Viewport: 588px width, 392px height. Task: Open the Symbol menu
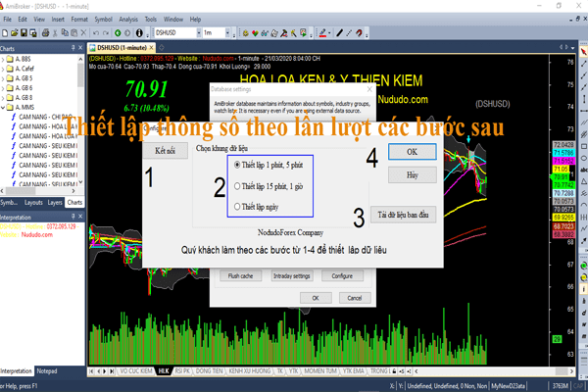pos(103,20)
